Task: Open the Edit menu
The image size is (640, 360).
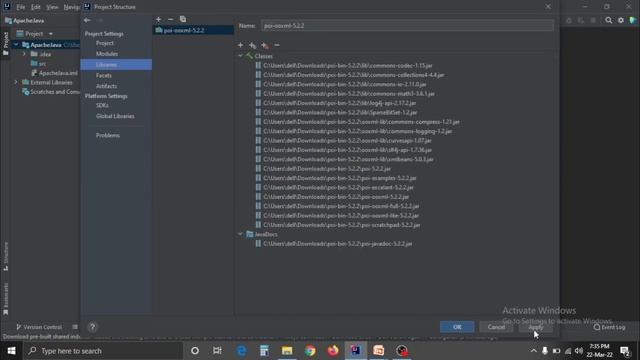Action: tap(36, 7)
